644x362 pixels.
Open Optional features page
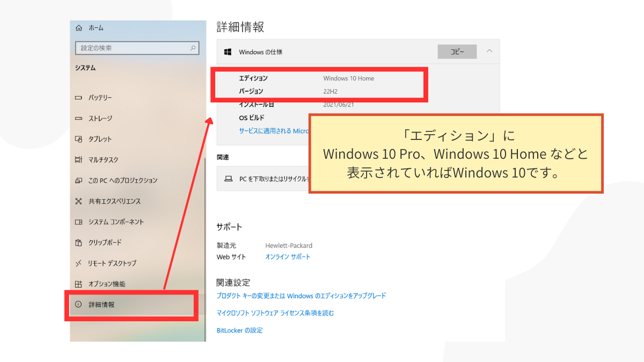106,284
